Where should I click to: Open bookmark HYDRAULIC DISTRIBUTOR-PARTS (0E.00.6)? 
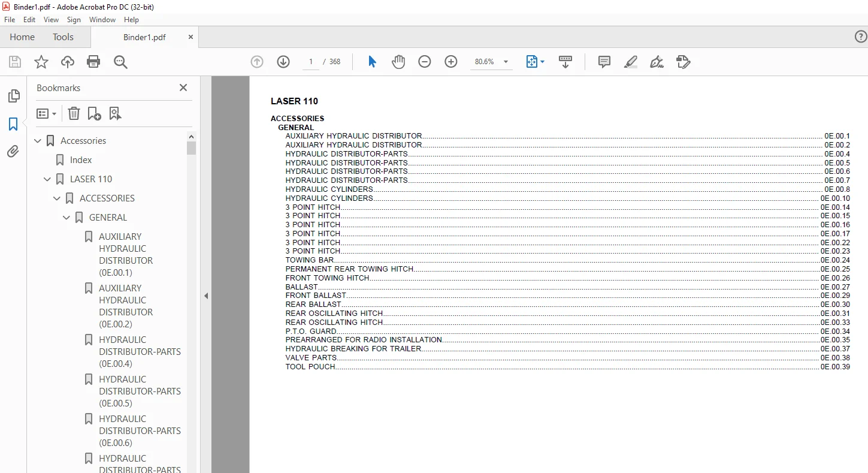tap(140, 431)
